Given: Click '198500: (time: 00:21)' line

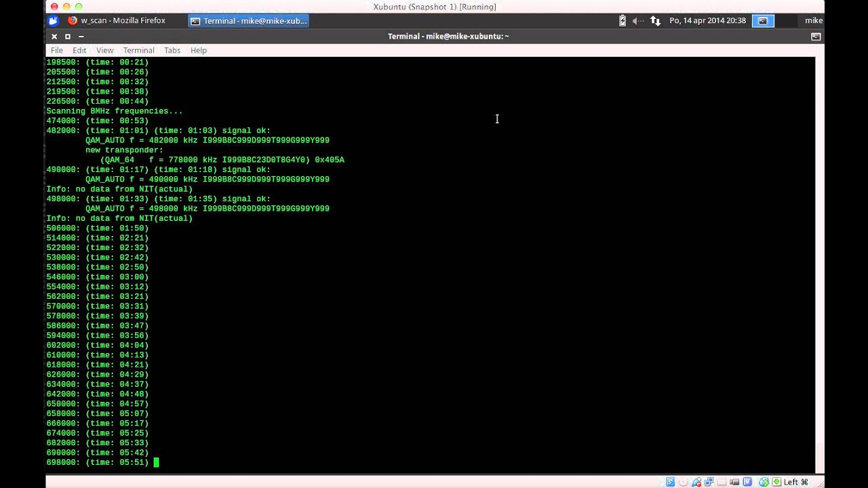Looking at the screenshot, I should coord(98,62).
